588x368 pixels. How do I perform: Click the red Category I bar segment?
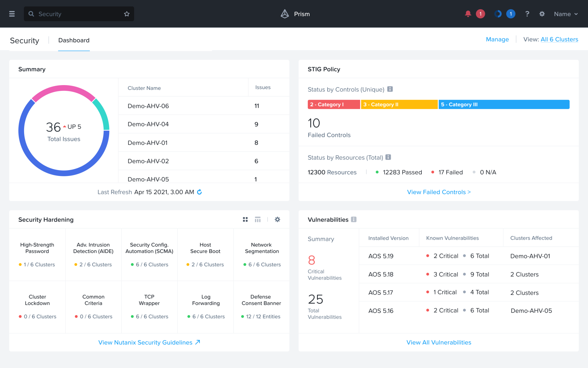click(x=333, y=104)
